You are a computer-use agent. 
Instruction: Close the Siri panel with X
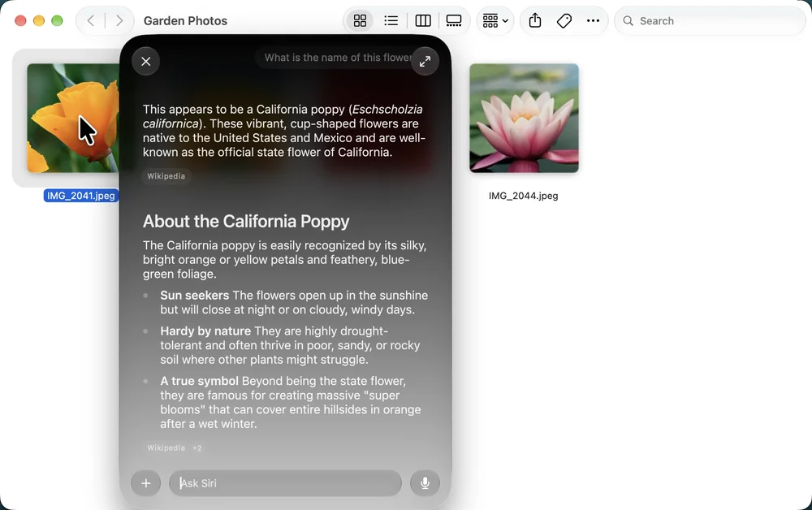[146, 62]
